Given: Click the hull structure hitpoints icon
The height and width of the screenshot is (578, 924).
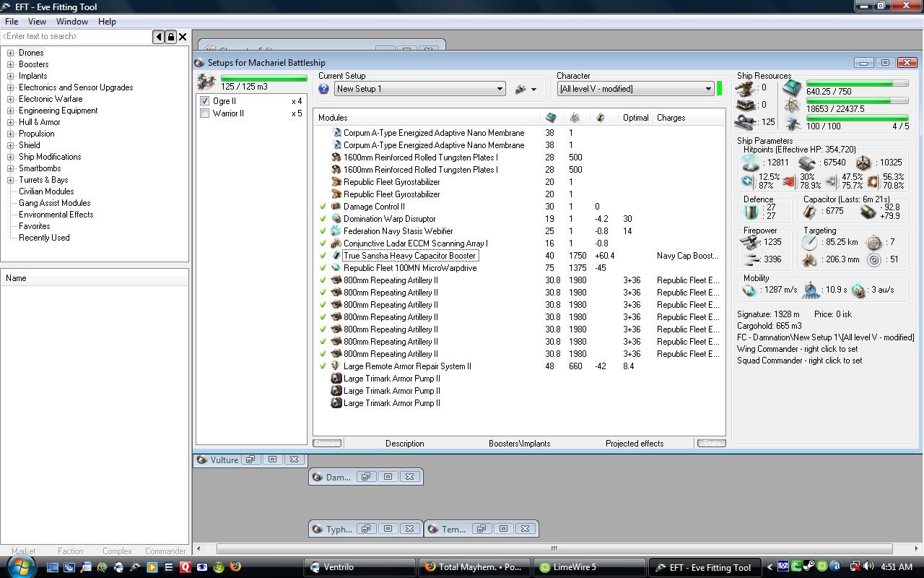Looking at the screenshot, I should [x=863, y=163].
